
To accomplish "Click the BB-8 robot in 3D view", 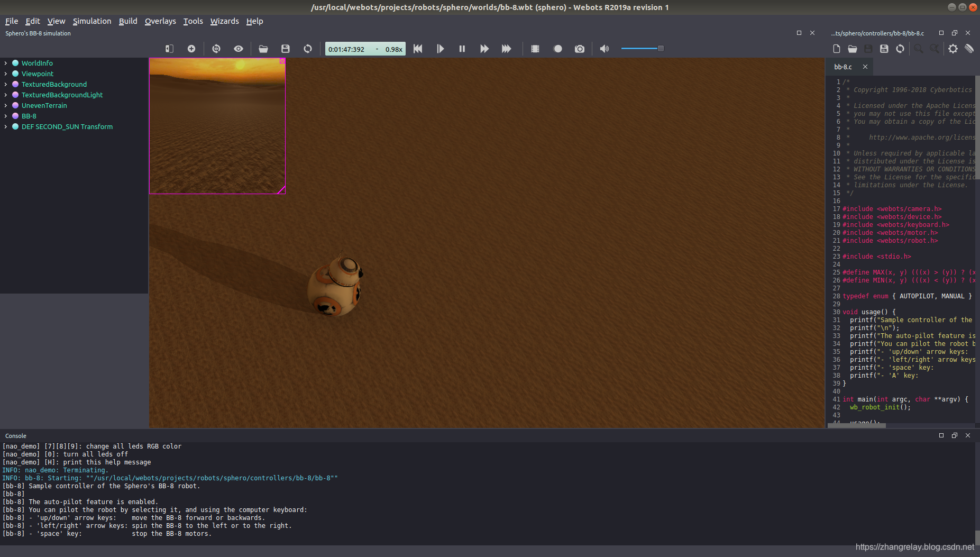I will (x=335, y=286).
